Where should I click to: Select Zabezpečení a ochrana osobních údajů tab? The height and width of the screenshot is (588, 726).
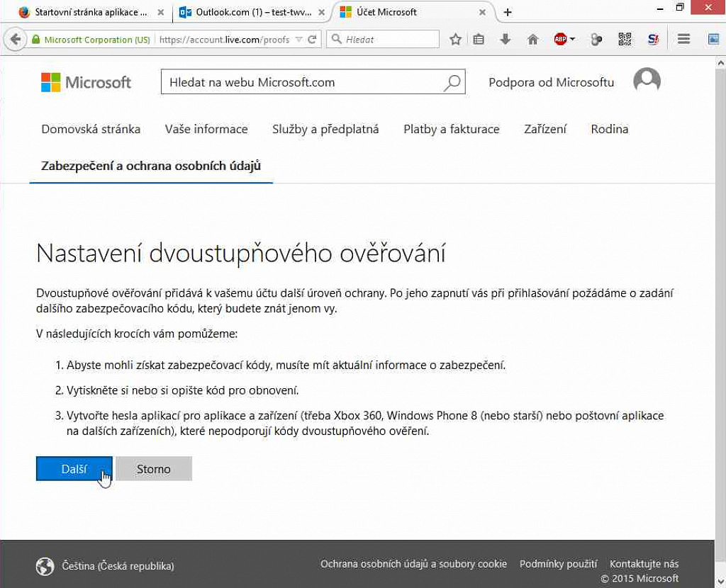click(x=151, y=166)
